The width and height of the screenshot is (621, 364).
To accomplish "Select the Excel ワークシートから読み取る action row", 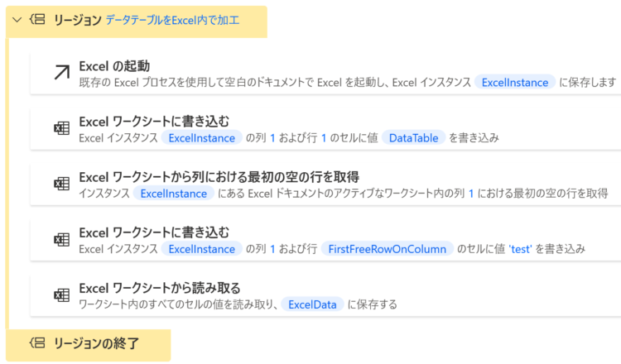I will pos(325,295).
